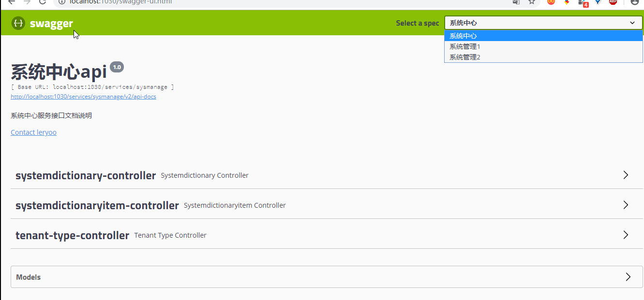Open the Select a spec dropdown
This screenshot has height=300, width=644.
click(x=543, y=23)
